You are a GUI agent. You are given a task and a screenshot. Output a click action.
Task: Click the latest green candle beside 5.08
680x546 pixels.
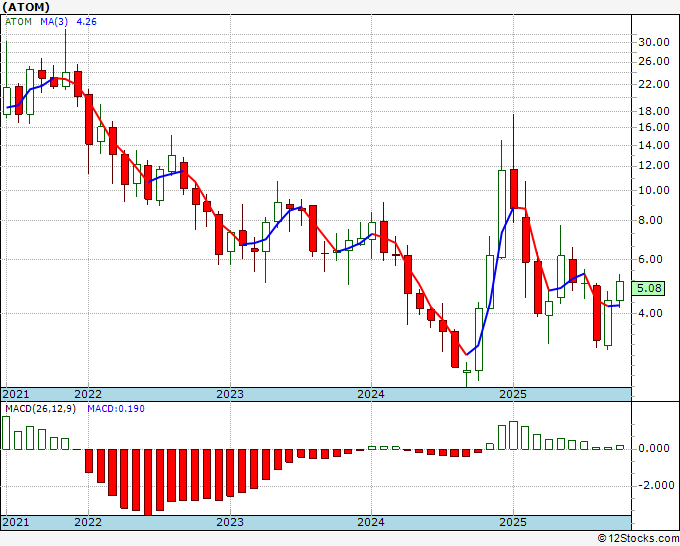click(x=620, y=290)
